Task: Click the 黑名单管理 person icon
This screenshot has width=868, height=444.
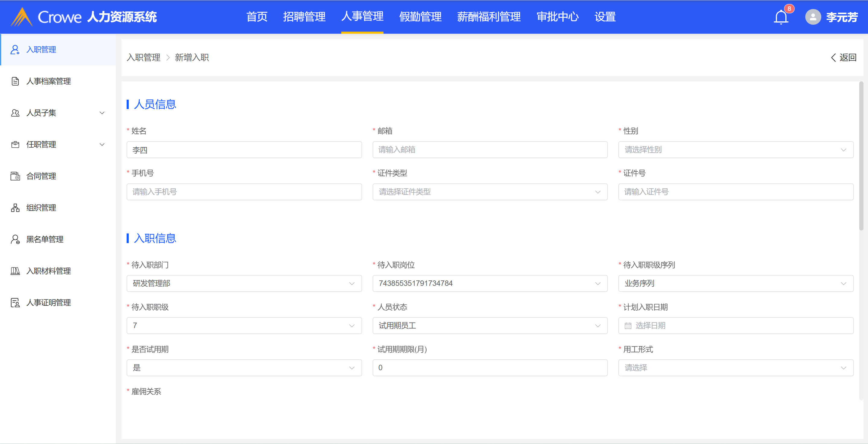Action: tap(15, 239)
